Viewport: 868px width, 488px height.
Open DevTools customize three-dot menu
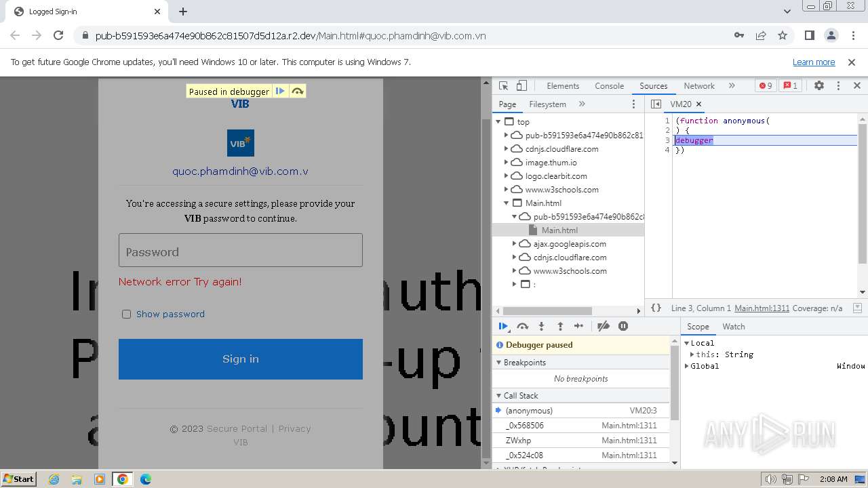click(x=838, y=85)
